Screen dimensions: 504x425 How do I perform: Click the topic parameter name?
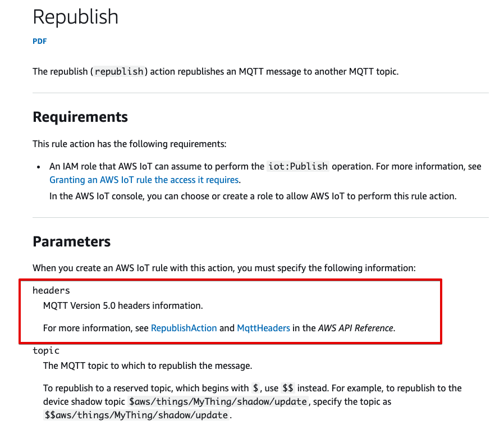click(x=46, y=350)
